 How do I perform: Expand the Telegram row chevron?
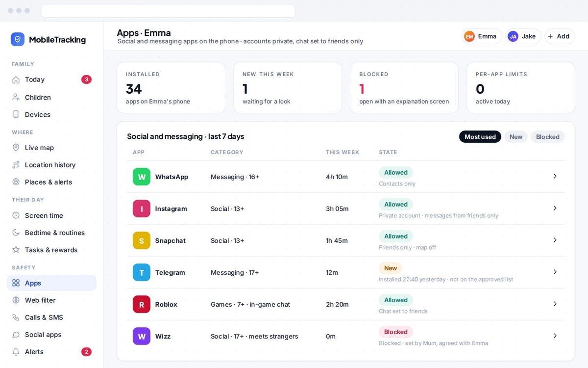555,272
